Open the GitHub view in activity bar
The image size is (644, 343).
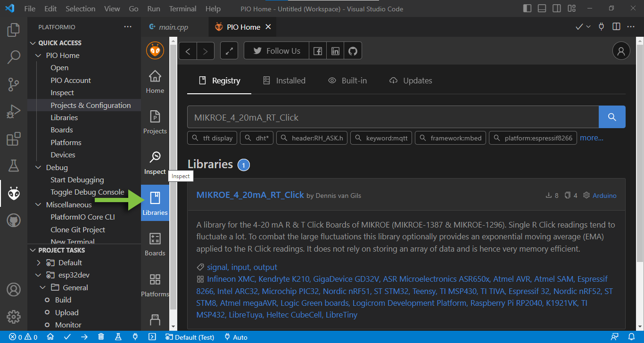[14, 220]
